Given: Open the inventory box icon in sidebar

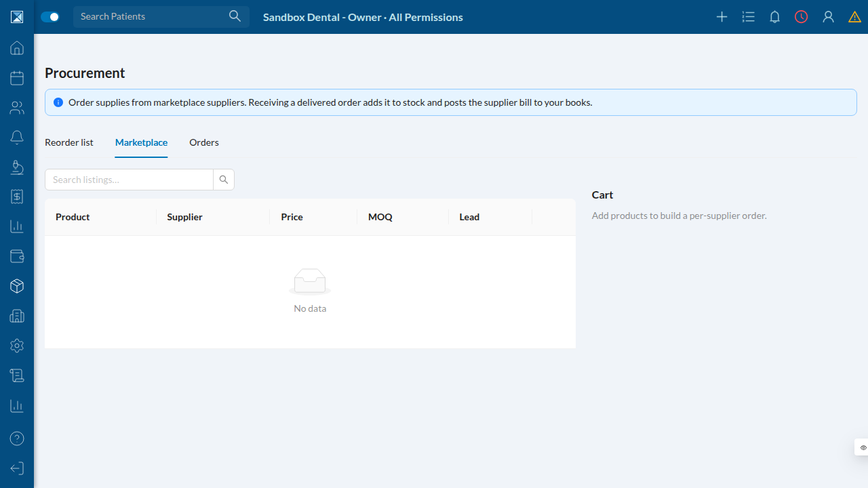Looking at the screenshot, I should pos(17,286).
